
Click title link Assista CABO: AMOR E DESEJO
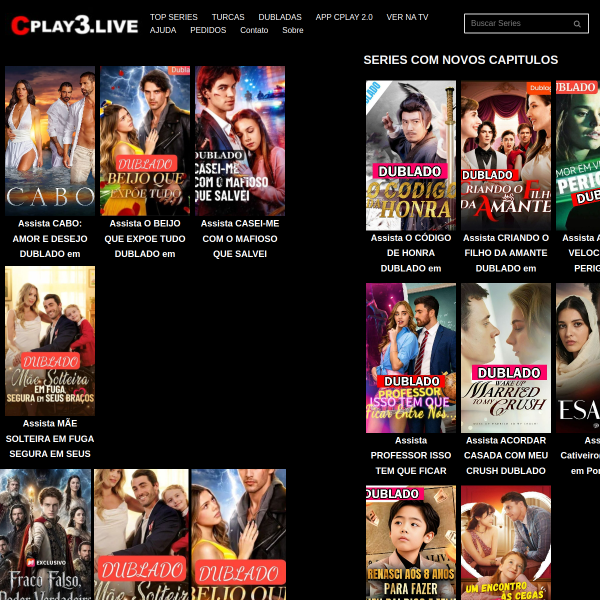tap(50, 239)
